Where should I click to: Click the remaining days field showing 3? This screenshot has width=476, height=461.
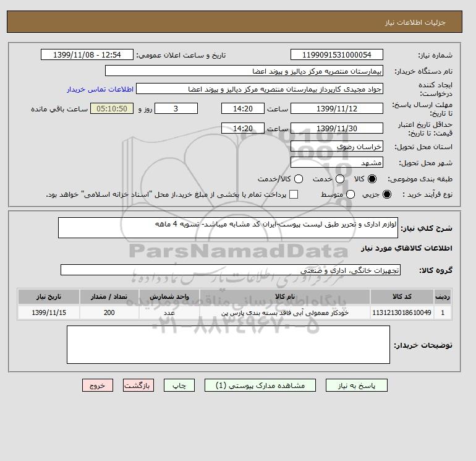pos(176,108)
